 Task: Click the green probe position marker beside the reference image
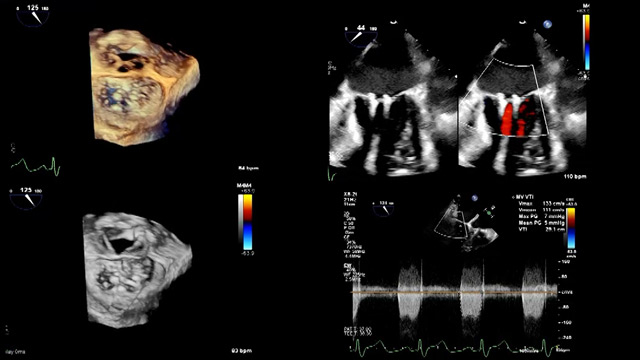click(x=489, y=212)
